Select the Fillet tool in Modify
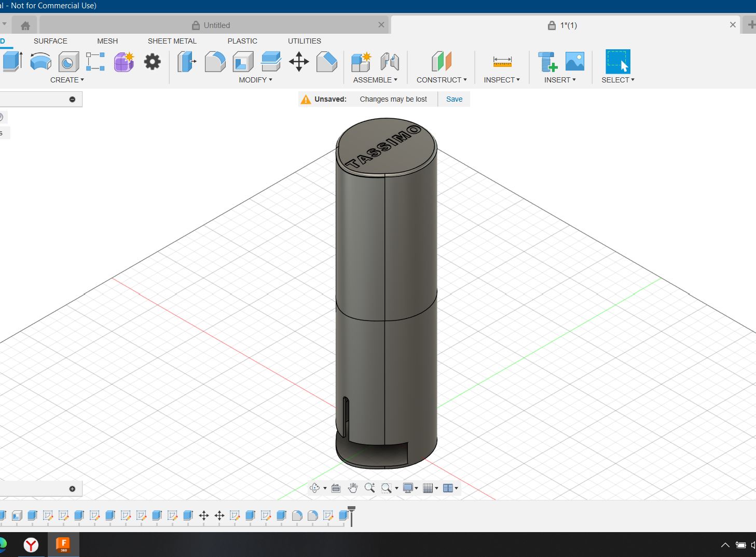 (215, 62)
